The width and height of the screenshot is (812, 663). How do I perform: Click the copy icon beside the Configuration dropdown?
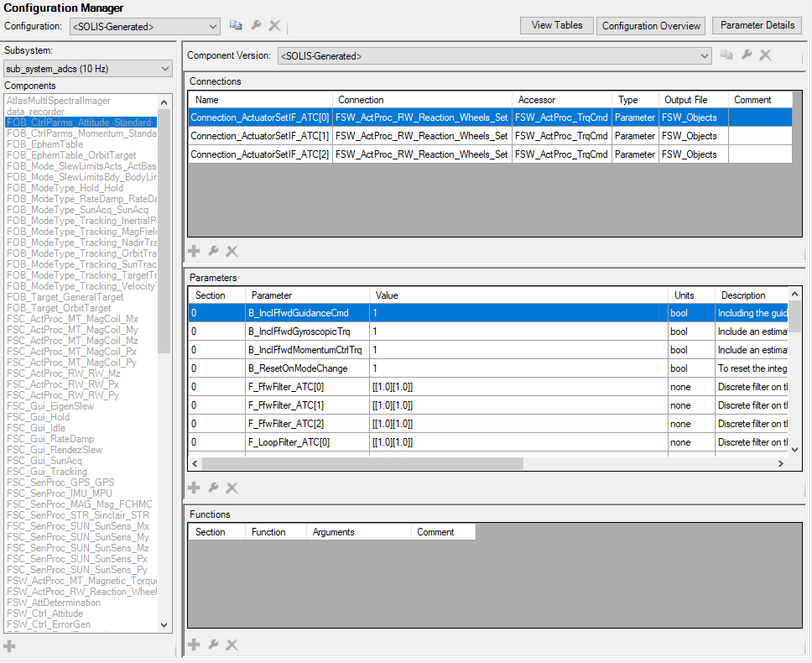coord(236,26)
